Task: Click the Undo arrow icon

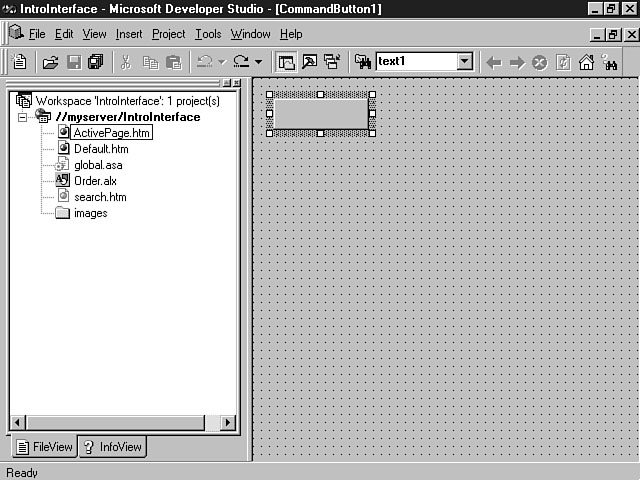Action: 204,62
